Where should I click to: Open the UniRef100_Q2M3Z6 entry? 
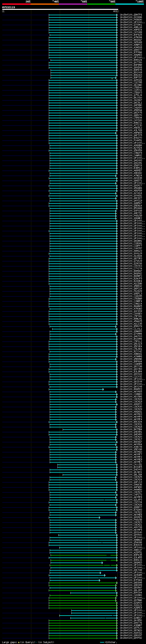tap(131, 80)
